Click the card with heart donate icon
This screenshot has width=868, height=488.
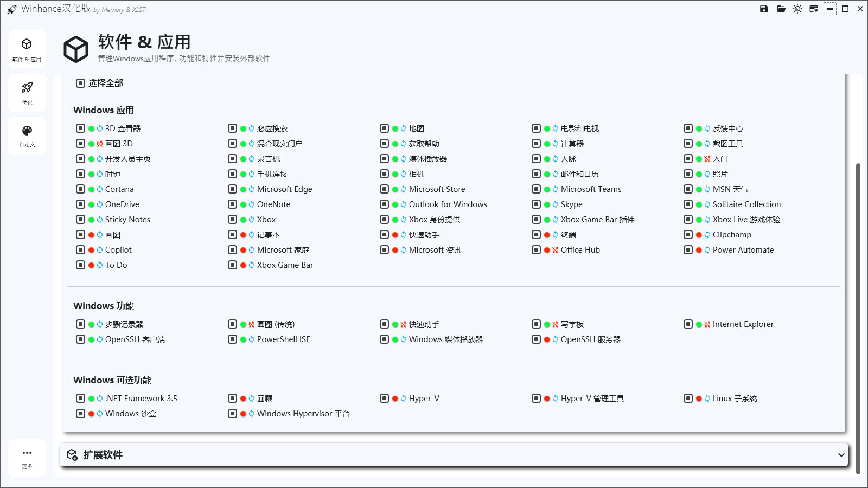tap(813, 9)
